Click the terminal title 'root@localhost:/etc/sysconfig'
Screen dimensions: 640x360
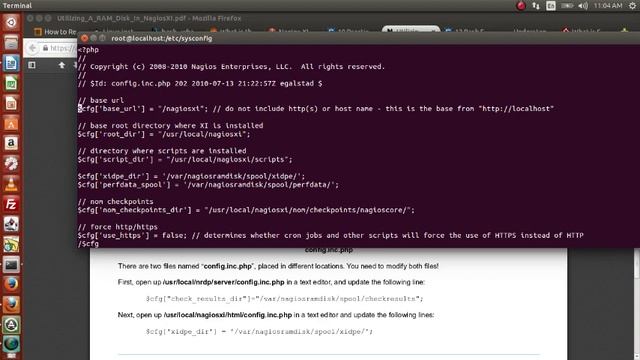tap(162, 38)
